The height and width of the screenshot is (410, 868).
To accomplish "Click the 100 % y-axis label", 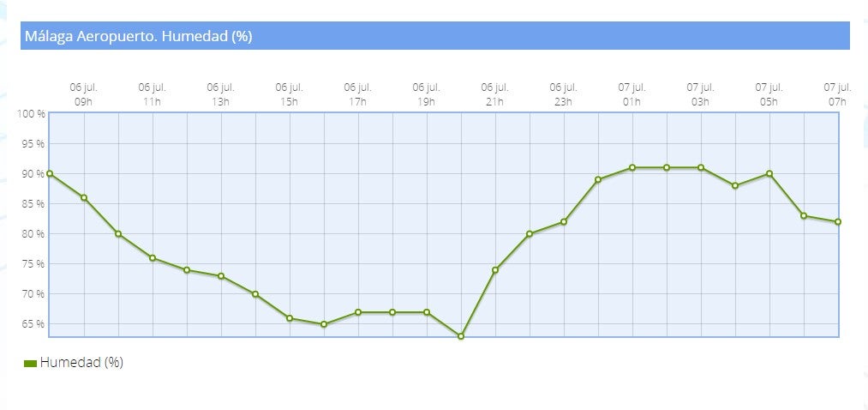I will [x=31, y=114].
